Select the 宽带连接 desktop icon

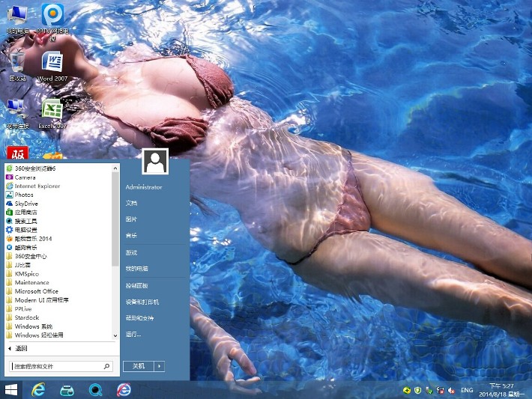pyautogui.click(x=17, y=114)
